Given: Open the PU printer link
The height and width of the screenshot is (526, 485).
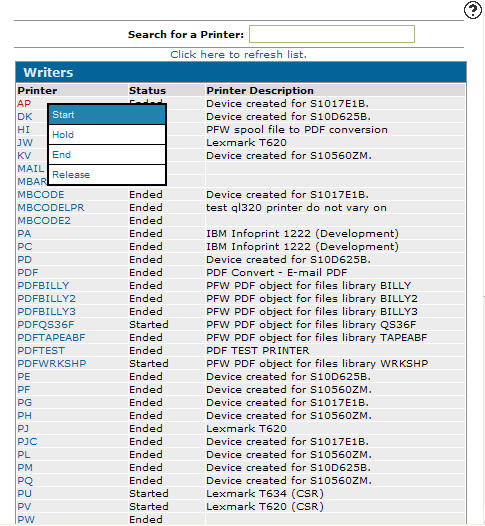Looking at the screenshot, I should [x=24, y=494].
